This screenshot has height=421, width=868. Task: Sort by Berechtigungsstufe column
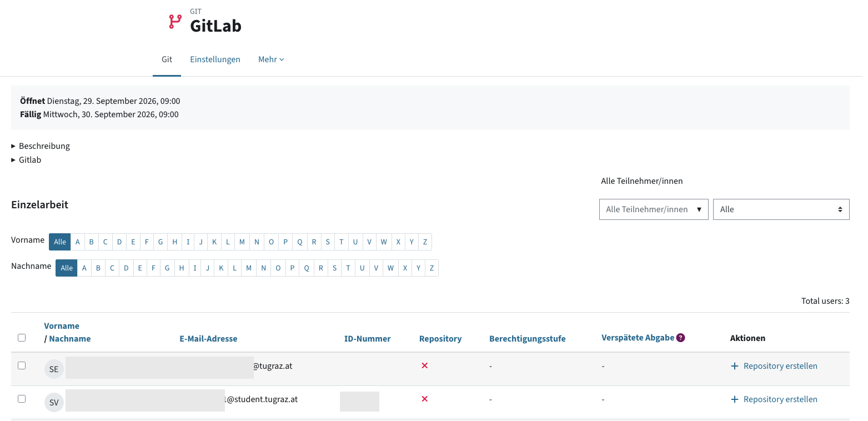point(528,339)
